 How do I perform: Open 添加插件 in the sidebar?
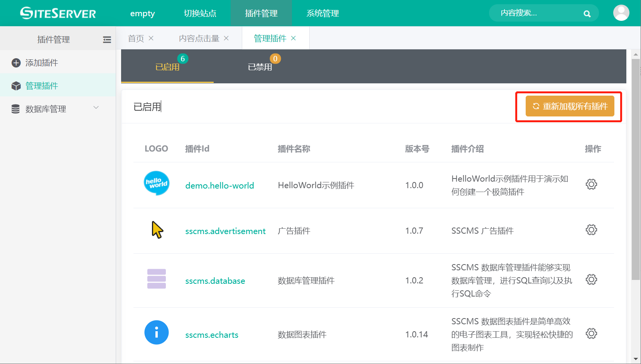pos(42,63)
